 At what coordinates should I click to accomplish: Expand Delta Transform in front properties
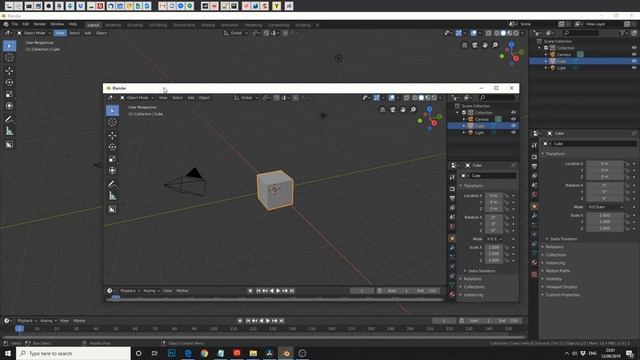(x=481, y=271)
